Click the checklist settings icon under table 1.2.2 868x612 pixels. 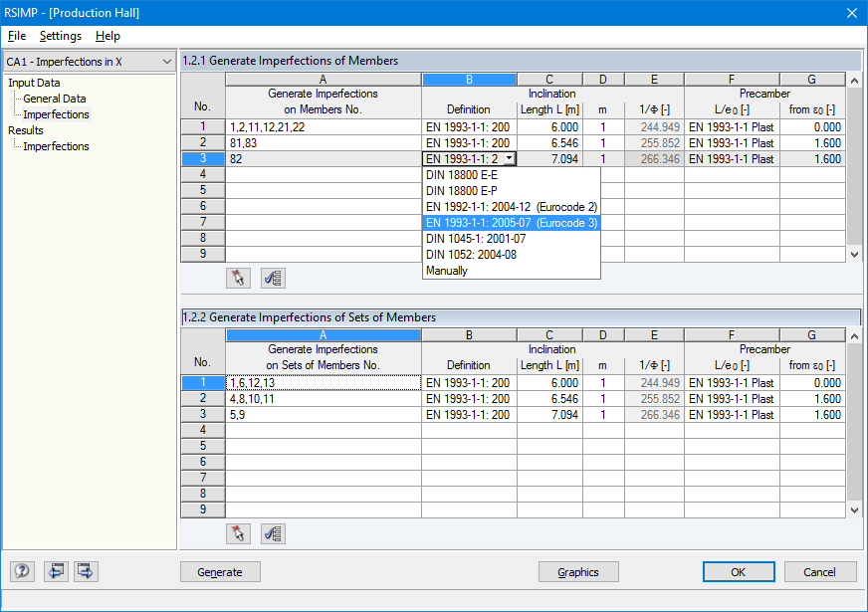tap(273, 533)
